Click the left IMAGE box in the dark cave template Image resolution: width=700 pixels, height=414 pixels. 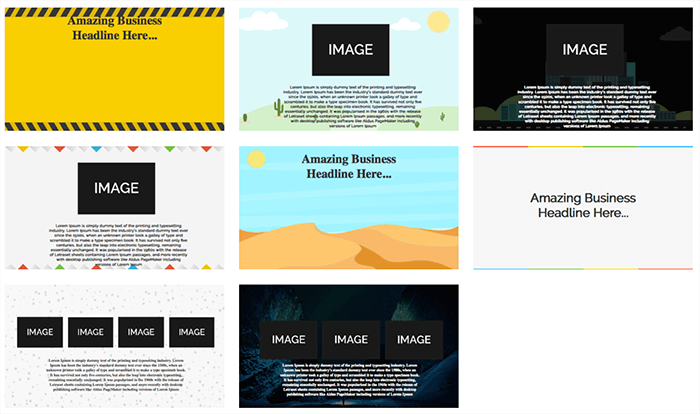click(x=288, y=340)
